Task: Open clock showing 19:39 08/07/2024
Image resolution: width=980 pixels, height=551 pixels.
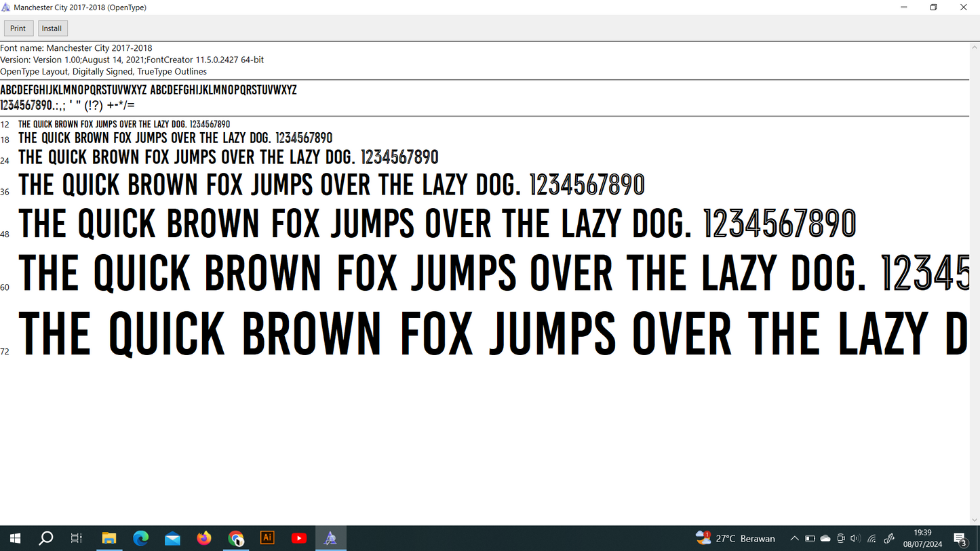Action: [x=922, y=538]
